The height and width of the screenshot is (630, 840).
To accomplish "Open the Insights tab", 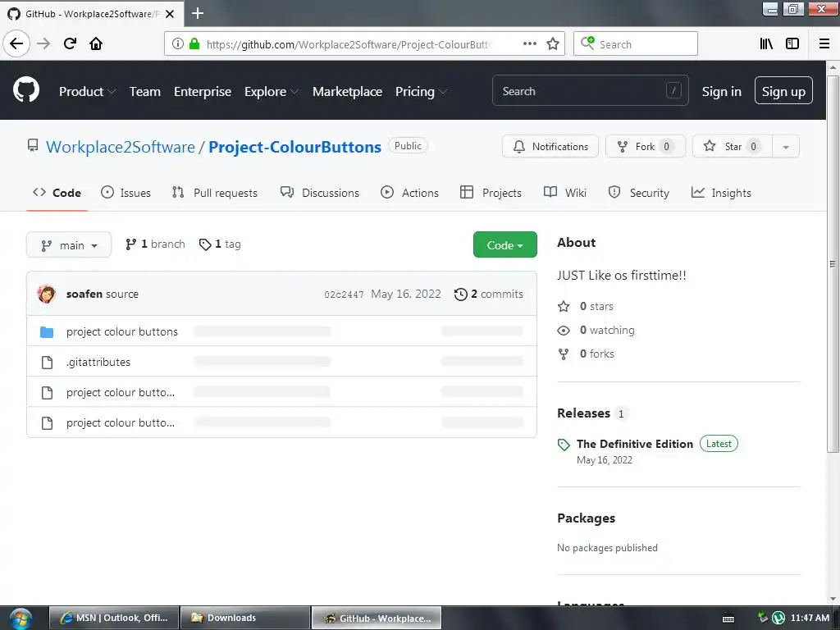I will coord(721,193).
